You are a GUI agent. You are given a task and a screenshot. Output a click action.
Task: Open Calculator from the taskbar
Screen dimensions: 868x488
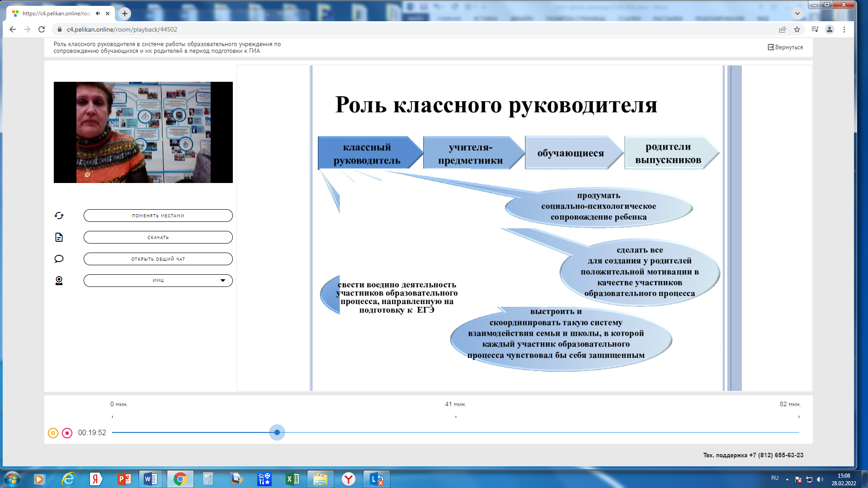click(x=208, y=479)
